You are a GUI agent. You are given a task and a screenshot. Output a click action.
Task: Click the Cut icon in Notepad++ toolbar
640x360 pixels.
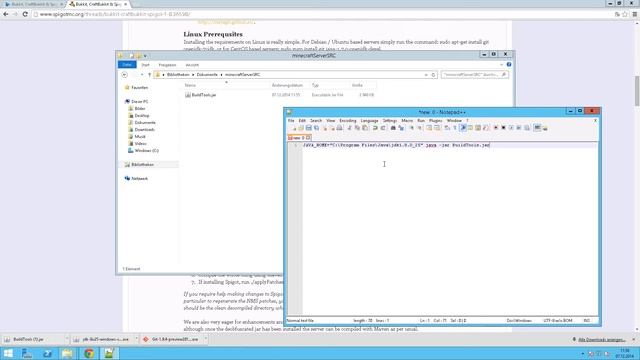click(350, 128)
